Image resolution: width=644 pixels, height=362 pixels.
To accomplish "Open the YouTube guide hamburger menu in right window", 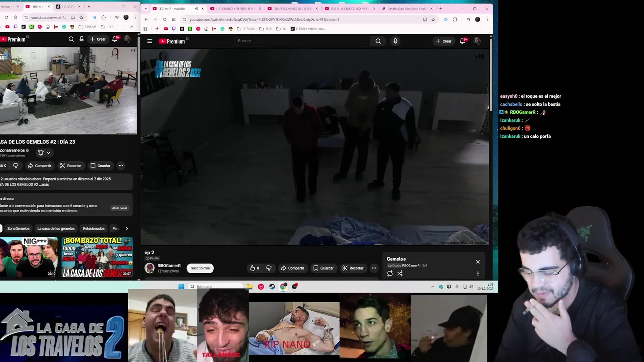I will pos(149,41).
